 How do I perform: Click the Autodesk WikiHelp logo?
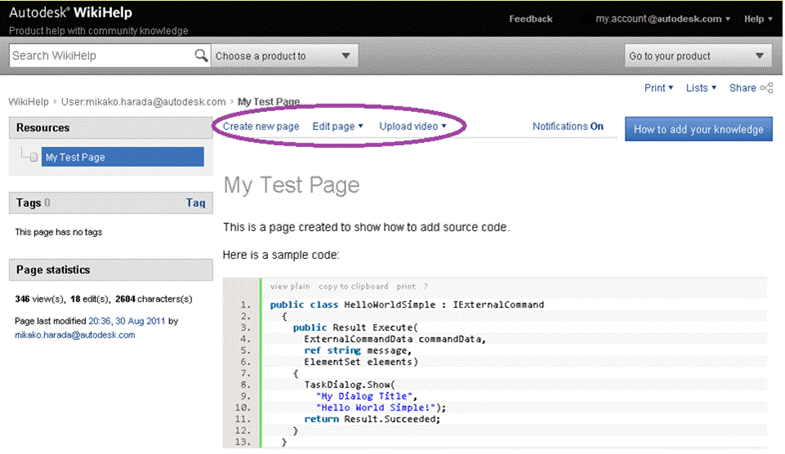[71, 13]
